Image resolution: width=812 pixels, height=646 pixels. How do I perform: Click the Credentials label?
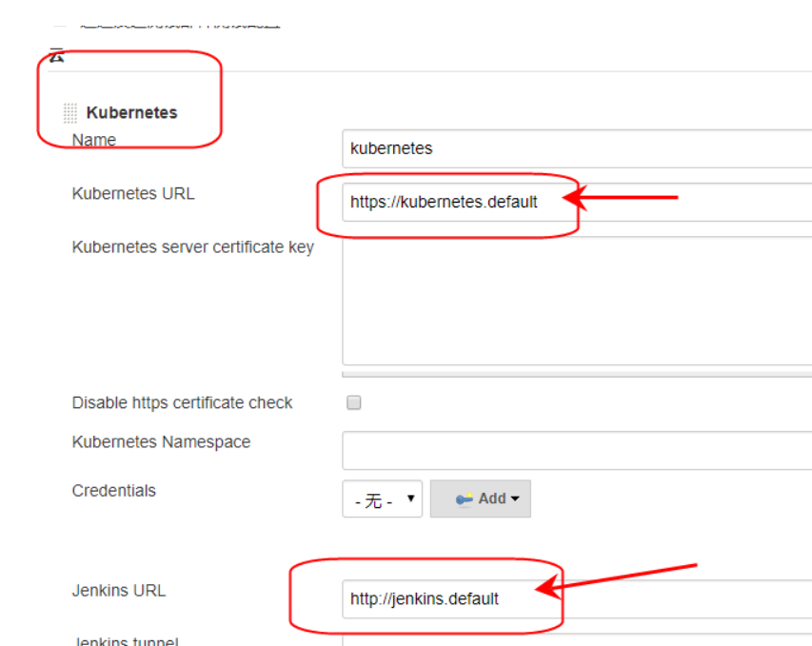[114, 491]
